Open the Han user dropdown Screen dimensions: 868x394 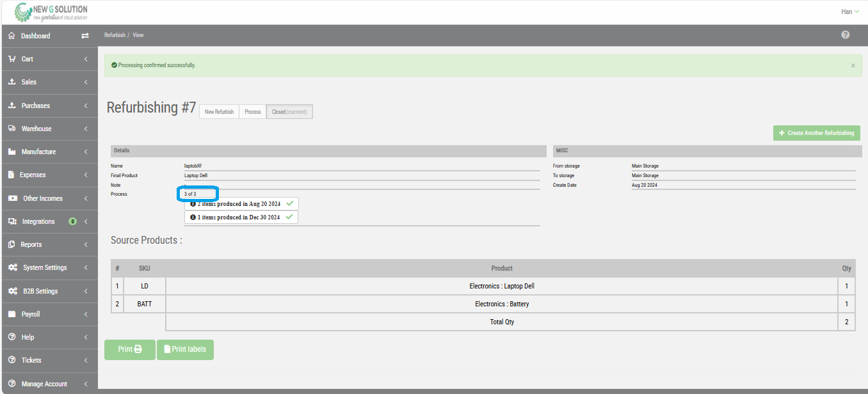click(850, 12)
